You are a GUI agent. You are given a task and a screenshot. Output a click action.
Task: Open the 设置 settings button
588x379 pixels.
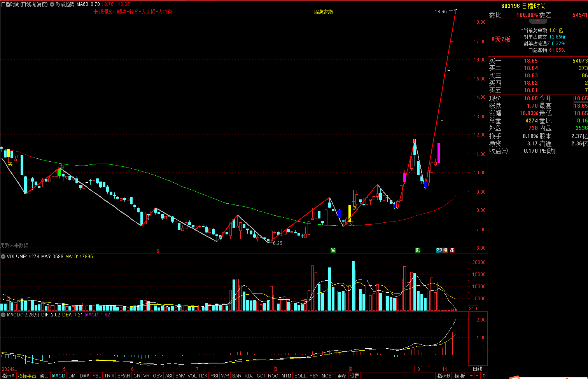pos(354,376)
